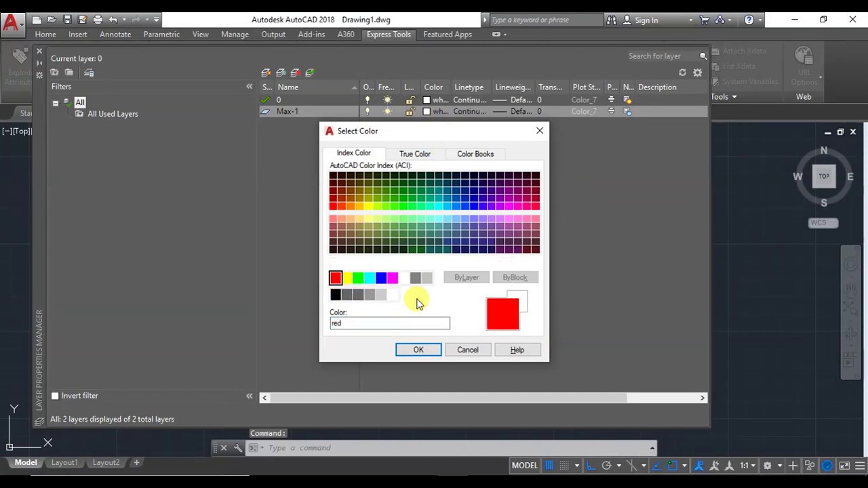Click the Delete Layer icon with red X

pos(295,73)
